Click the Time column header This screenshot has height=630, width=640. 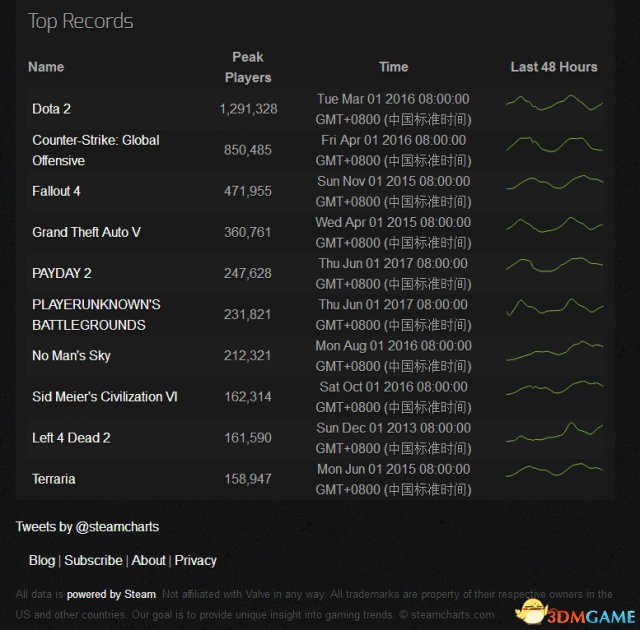click(393, 67)
